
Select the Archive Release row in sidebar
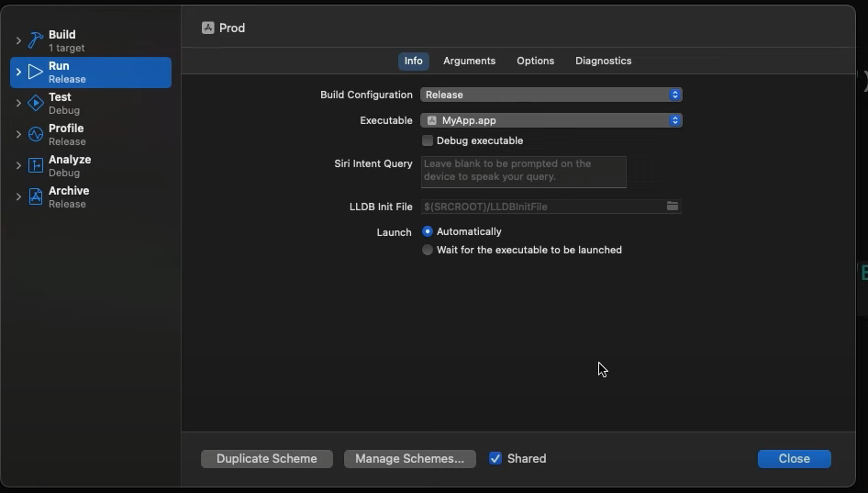coord(91,196)
